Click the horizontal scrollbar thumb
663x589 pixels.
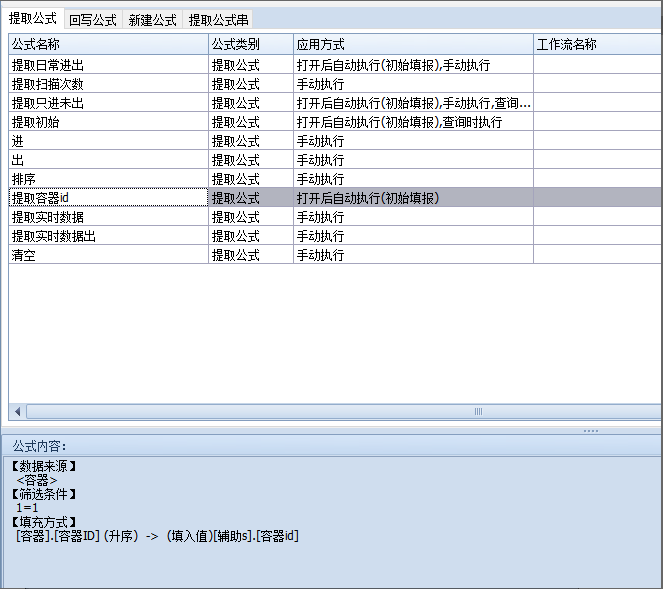pos(478,411)
